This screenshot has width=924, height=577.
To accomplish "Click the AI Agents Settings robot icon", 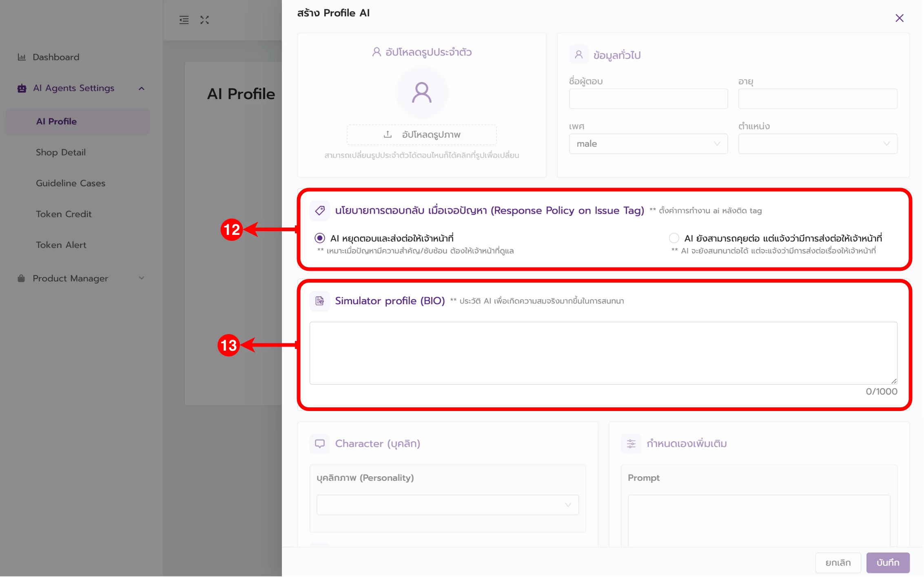I will [x=22, y=88].
